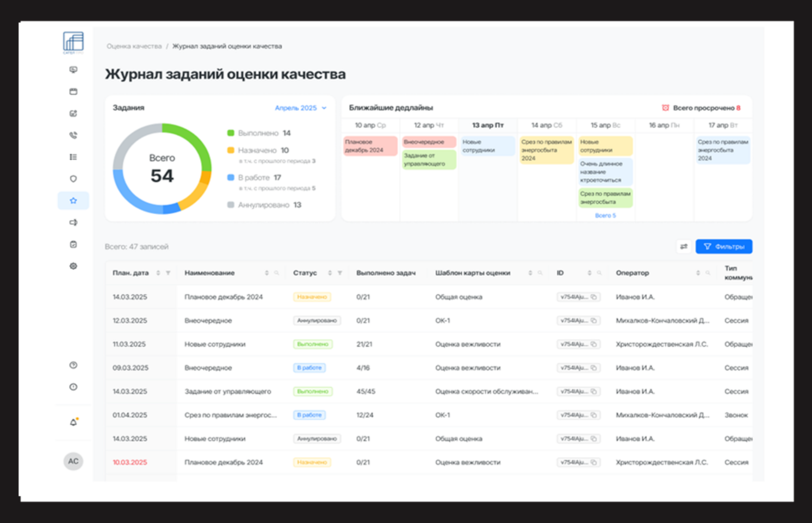Open the phone calls sidebar icon
812x523 pixels.
click(73, 135)
